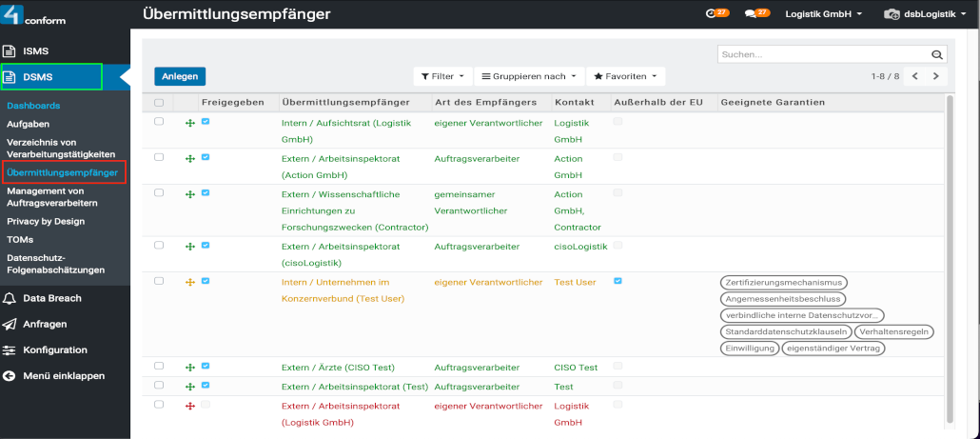The width and height of the screenshot is (980, 439).
Task: Click the Konfiguration sliders icon
Action: [10, 349]
